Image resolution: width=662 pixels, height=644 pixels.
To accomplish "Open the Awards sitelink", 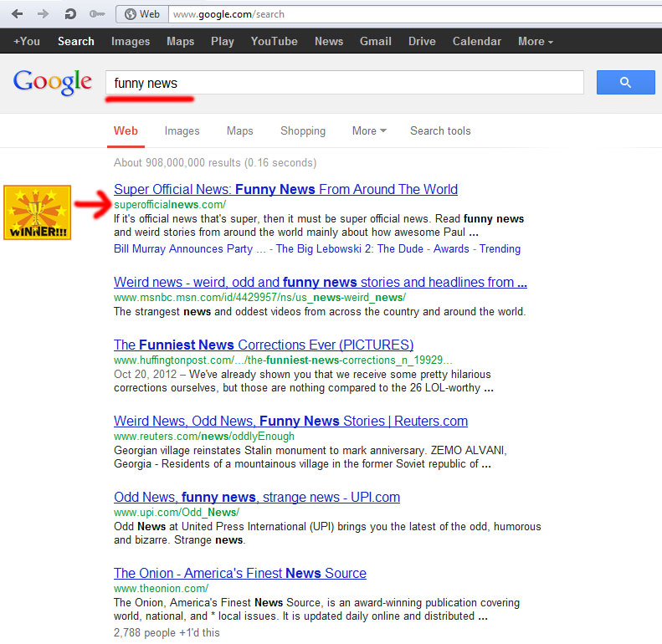I will click(451, 249).
